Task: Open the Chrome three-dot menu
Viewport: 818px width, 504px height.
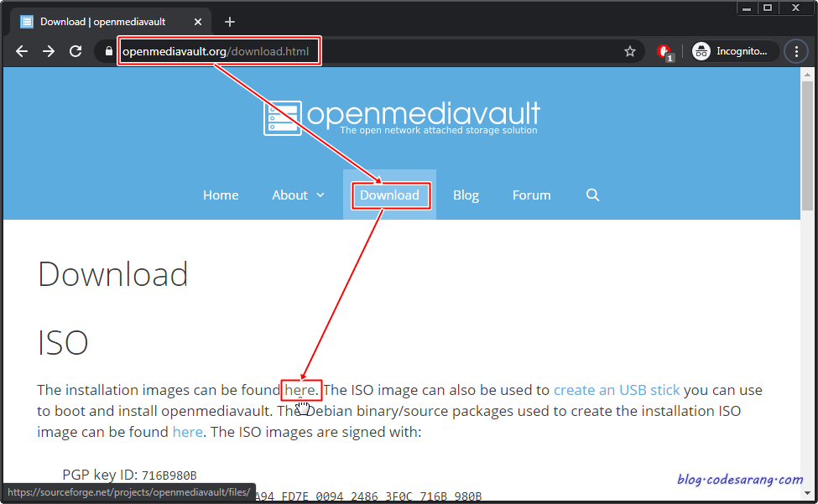Action: [796, 51]
